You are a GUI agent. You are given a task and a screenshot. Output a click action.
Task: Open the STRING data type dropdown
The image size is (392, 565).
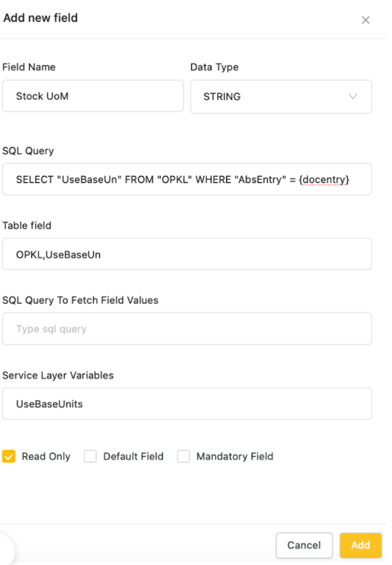[x=281, y=96]
